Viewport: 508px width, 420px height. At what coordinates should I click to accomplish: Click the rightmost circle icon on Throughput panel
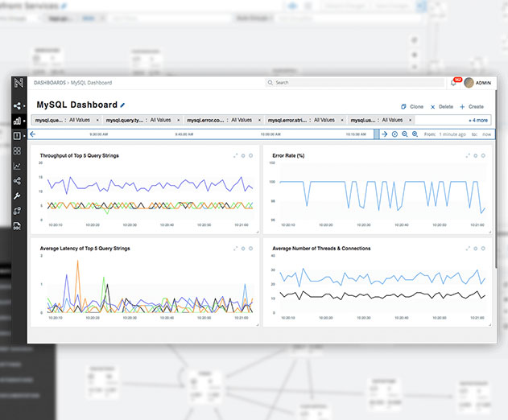point(250,156)
